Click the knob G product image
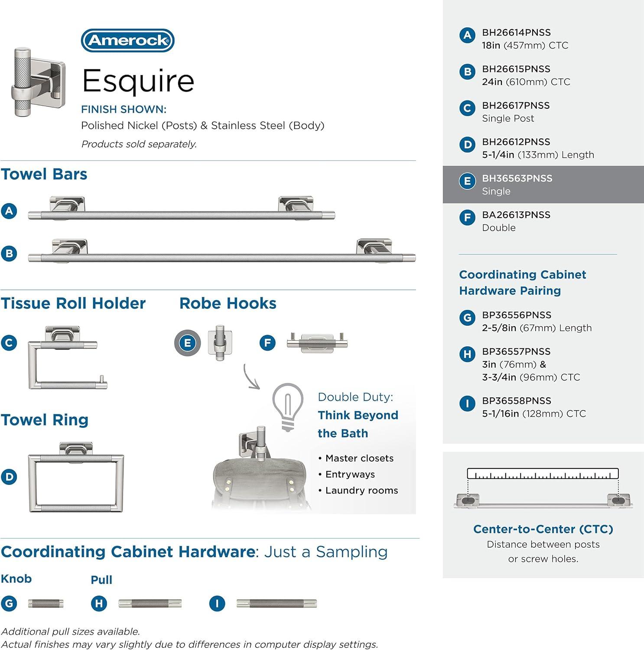 point(46,603)
